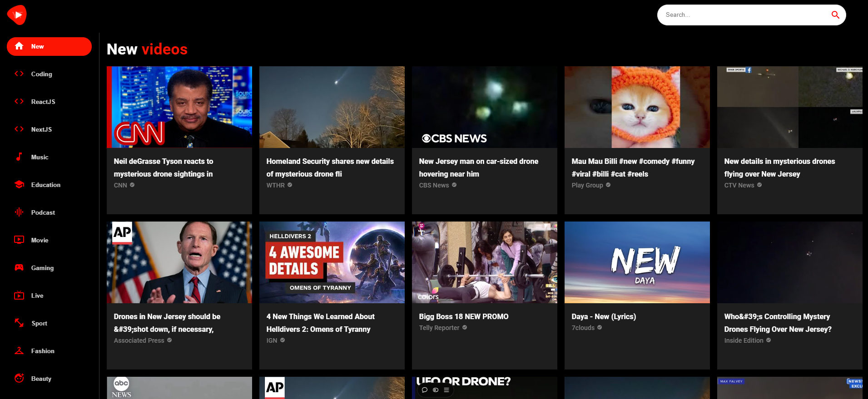Click the Bigg Boss gym thumbnail
The height and width of the screenshot is (399, 868).
click(x=485, y=262)
